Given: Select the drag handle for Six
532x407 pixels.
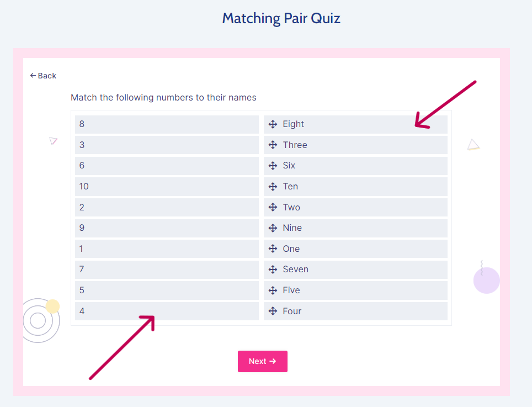Looking at the screenshot, I should pos(273,166).
